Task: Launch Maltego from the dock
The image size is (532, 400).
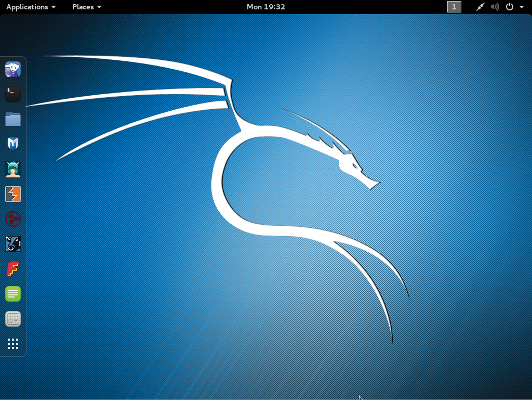Action: click(13, 219)
